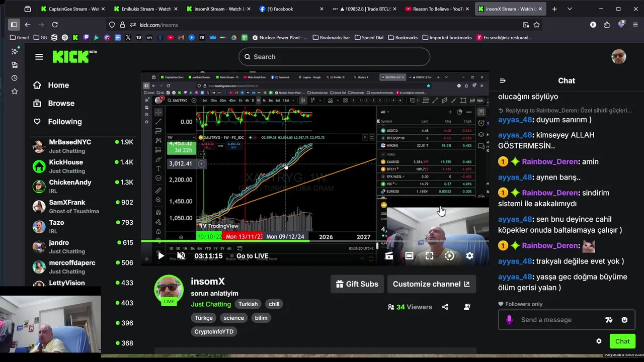Open Tazo's channel
The width and height of the screenshot is (644, 362).
tap(83, 227)
